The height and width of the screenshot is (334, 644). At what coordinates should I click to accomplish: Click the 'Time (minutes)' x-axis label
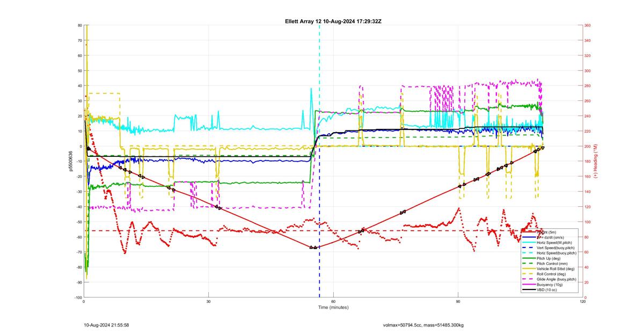(333, 308)
